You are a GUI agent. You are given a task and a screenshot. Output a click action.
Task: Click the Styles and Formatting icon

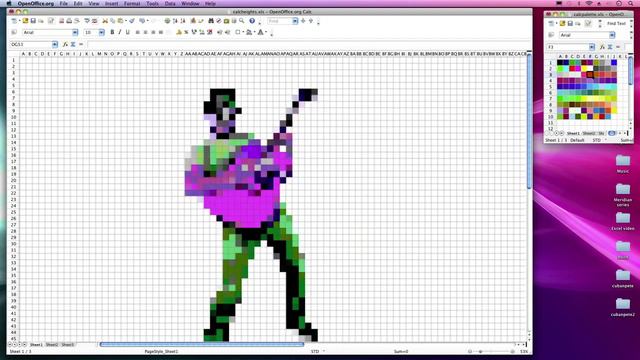[x=14, y=32]
